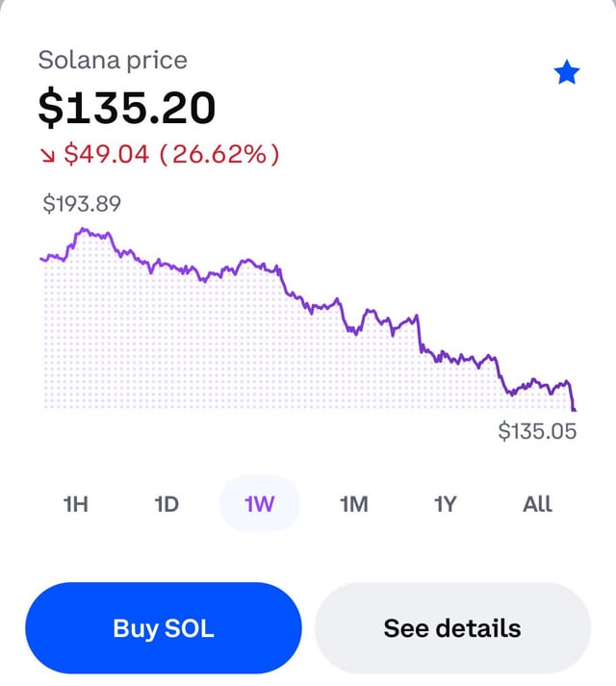Image resolution: width=616 pixels, height=686 pixels.
Task: Click the $193.89 chart high label
Action: click(x=83, y=203)
